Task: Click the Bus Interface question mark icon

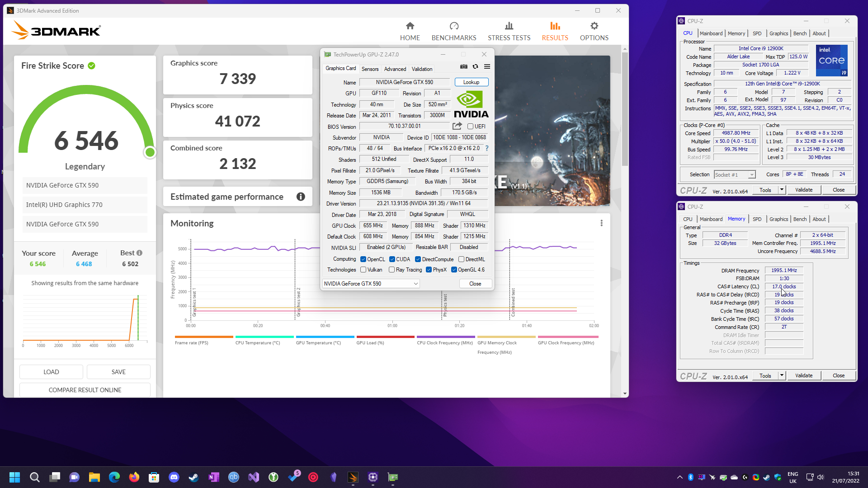Action: click(x=487, y=148)
